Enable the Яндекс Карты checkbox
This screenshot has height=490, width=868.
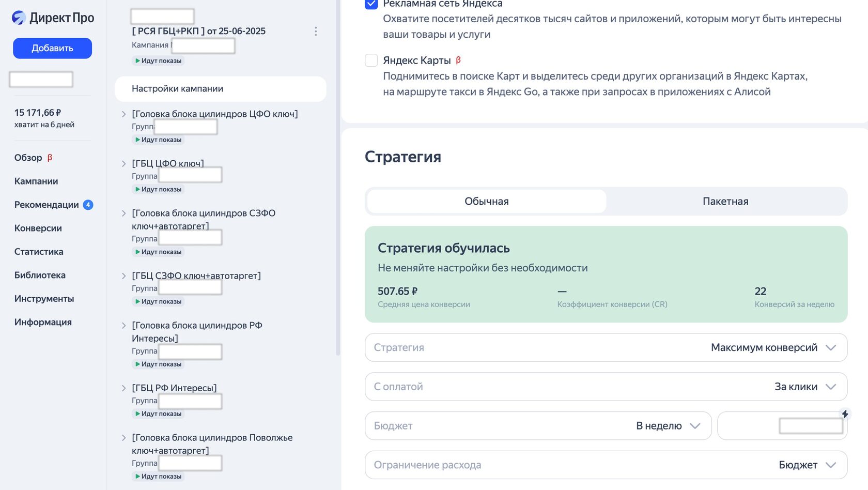pos(371,60)
